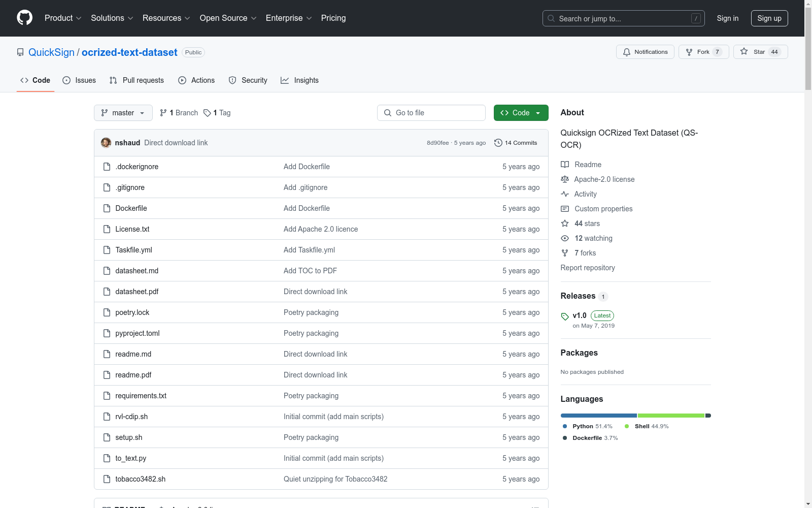Click the file icon for setup.sh
Viewport: 812px width, 508px height.
(x=107, y=437)
